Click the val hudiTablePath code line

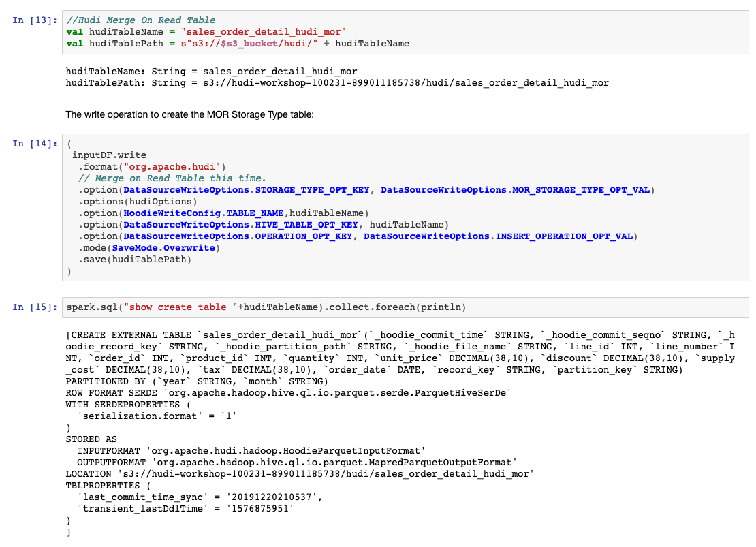[237, 44]
